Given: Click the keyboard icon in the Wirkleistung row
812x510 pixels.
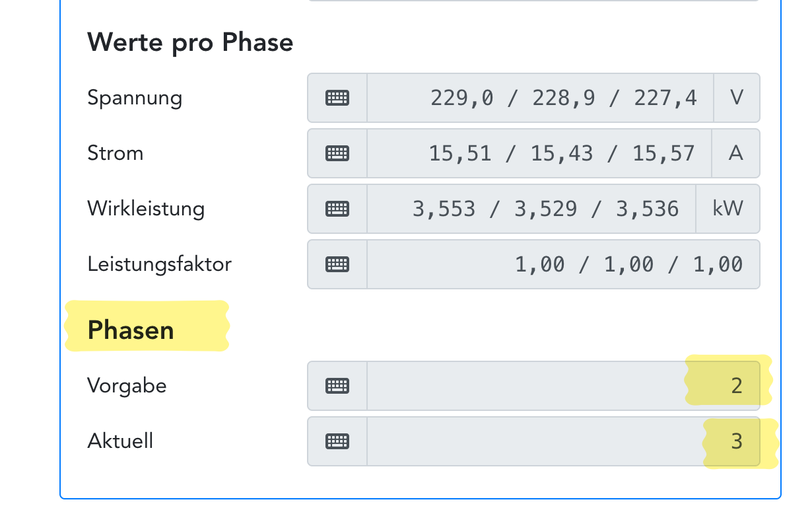Looking at the screenshot, I should tap(337, 209).
